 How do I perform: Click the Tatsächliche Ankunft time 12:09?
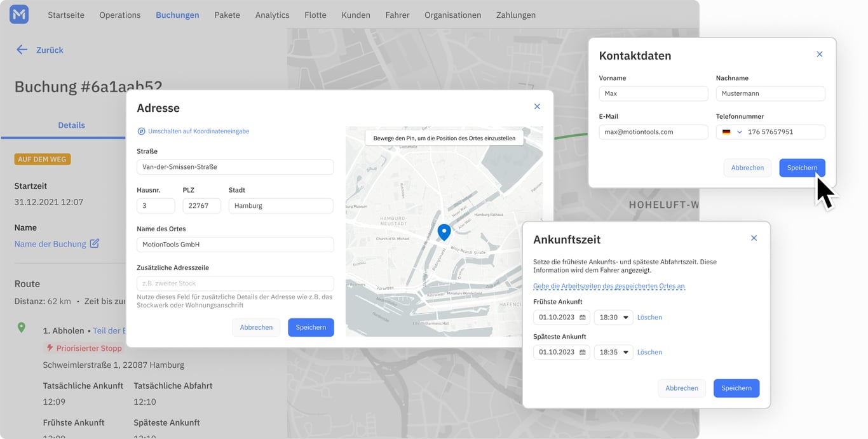coord(55,402)
